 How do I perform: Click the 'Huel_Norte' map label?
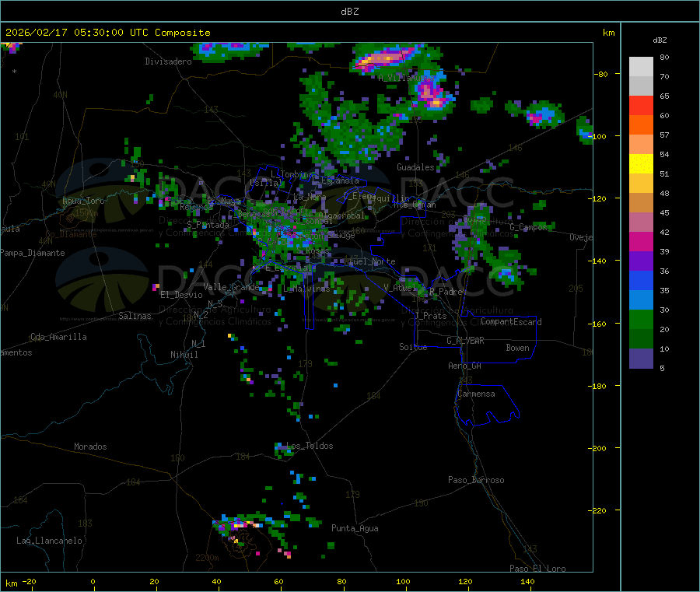369,261
